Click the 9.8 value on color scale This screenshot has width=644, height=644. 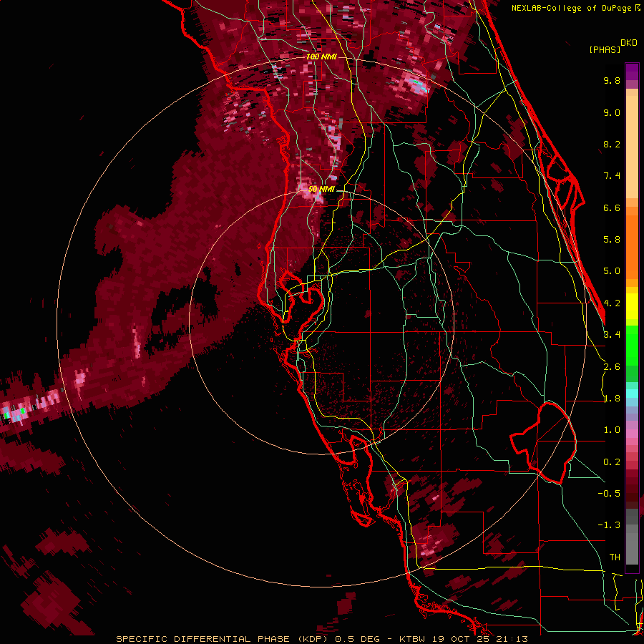(x=612, y=81)
